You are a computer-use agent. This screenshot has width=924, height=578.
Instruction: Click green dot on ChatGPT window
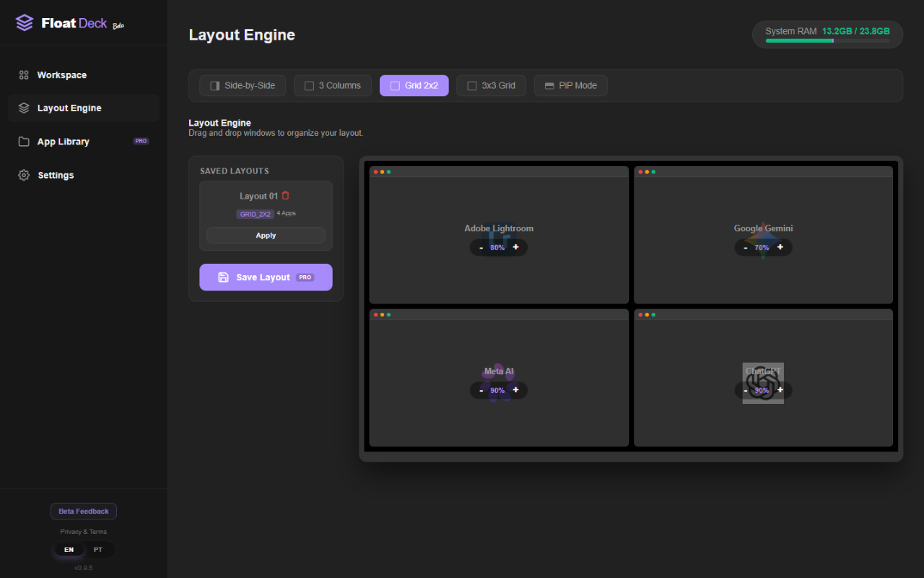[x=653, y=315]
